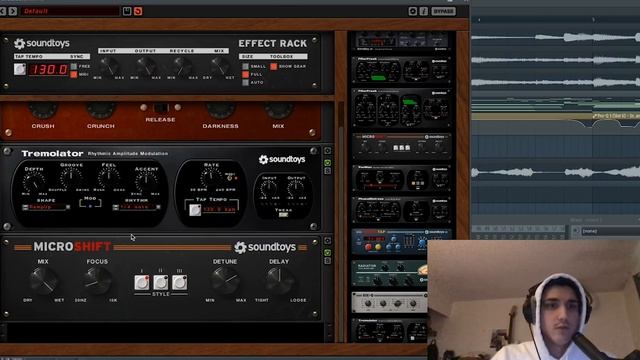Select the blue PrimalTap thumbnail in the toolbox
This screenshot has height=360, width=640.
tap(402, 242)
